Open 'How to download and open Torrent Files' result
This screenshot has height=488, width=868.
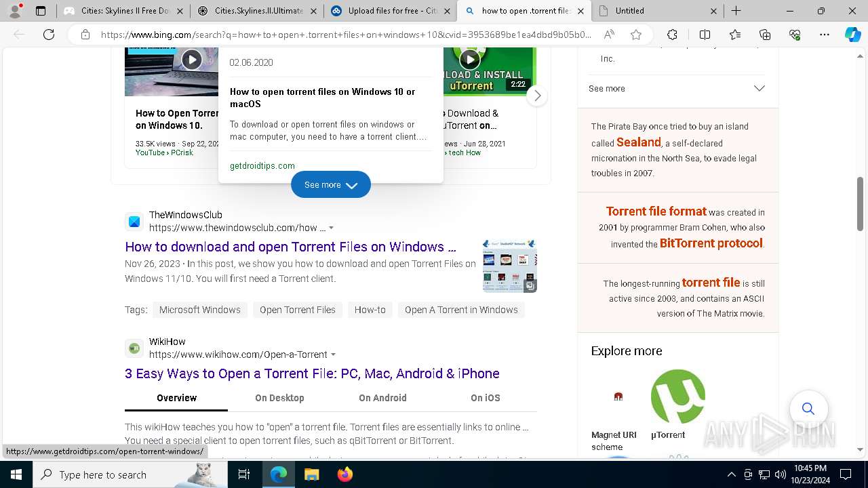point(290,247)
